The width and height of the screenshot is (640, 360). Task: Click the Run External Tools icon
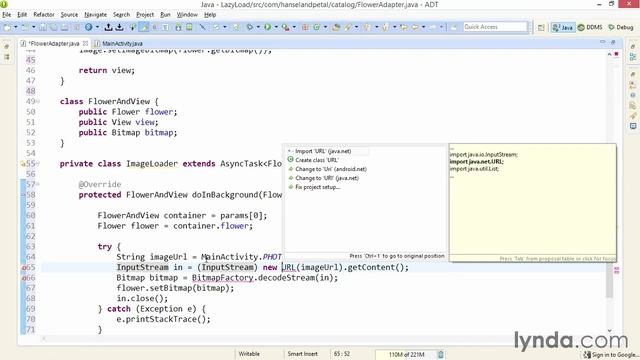[x=286, y=27]
